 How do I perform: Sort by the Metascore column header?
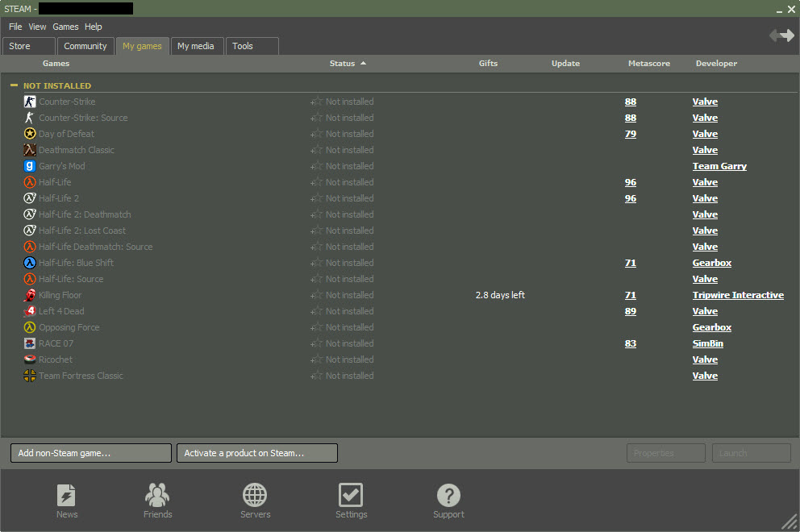tap(649, 63)
